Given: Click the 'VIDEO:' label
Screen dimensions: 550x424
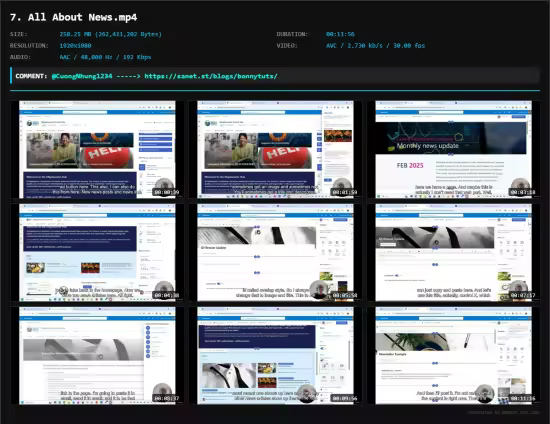Looking at the screenshot, I should 287,46.
